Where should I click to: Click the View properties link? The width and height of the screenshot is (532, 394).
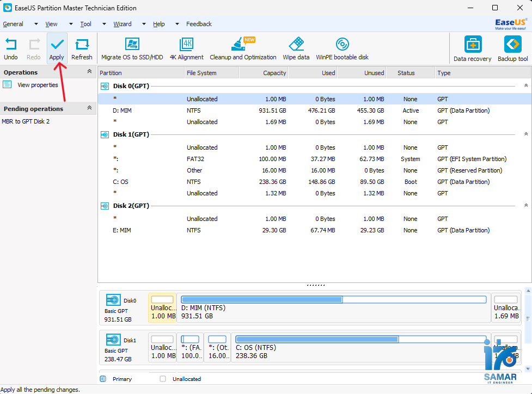39,84
